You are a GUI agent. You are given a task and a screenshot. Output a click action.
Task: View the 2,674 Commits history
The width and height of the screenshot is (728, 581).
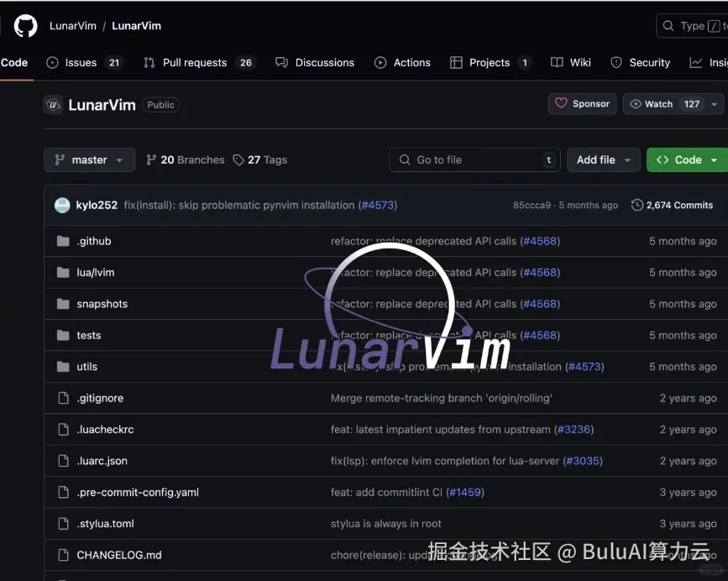(672, 205)
